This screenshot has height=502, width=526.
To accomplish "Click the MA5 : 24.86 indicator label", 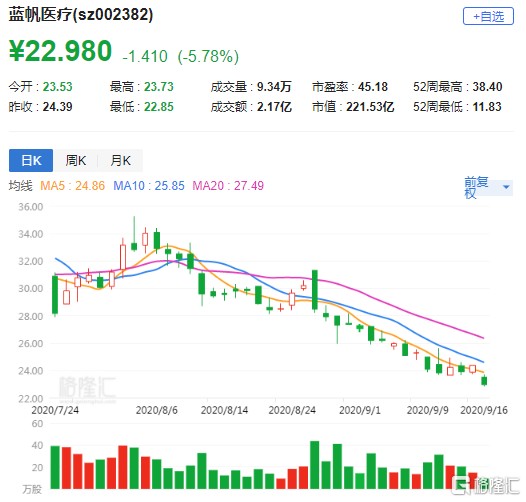I will tap(72, 186).
